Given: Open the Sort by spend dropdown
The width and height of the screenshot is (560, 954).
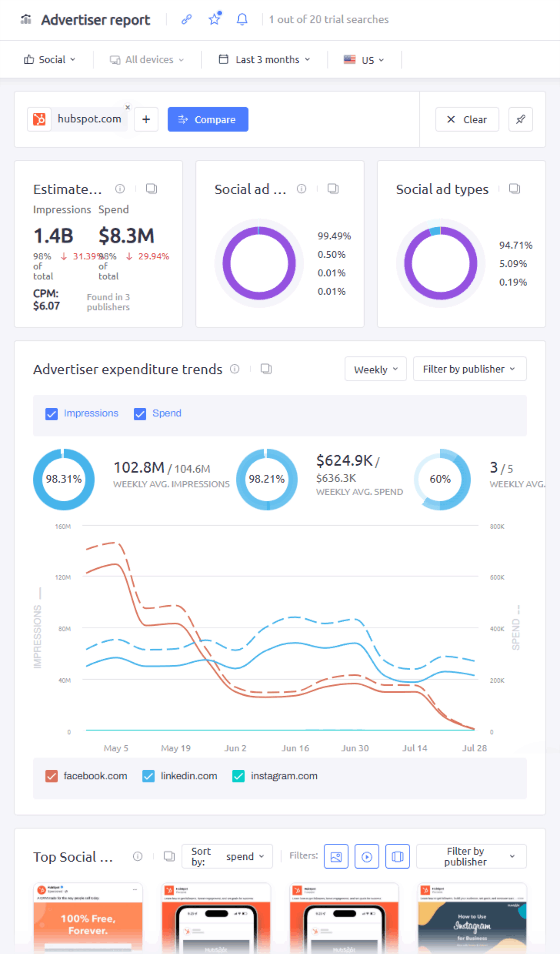Looking at the screenshot, I should tap(227, 856).
